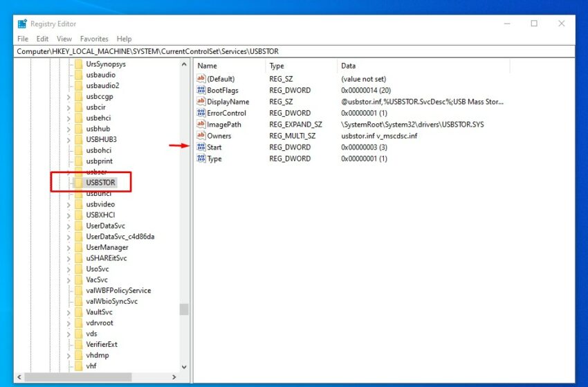Screen dimensions: 588x387
Task: Click the USBHUB3 folder icon
Action: 78,139
